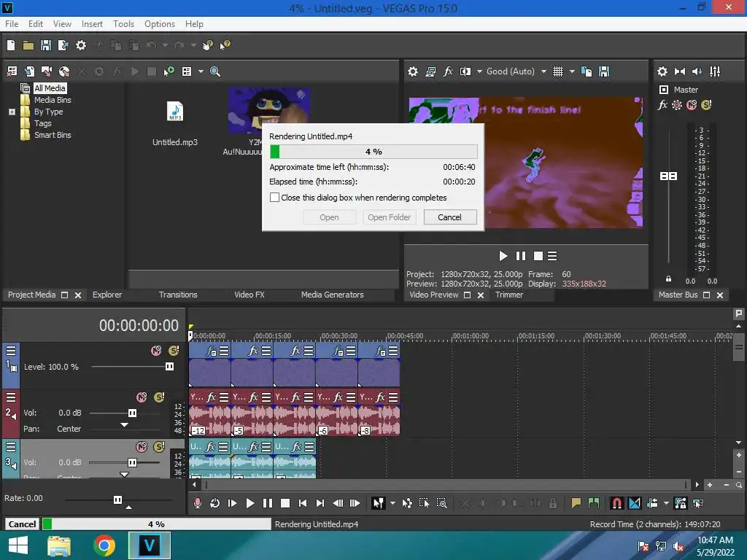The height and width of the screenshot is (560, 747).
Task: Cancel rendering in the dialog
Action: 449,217
